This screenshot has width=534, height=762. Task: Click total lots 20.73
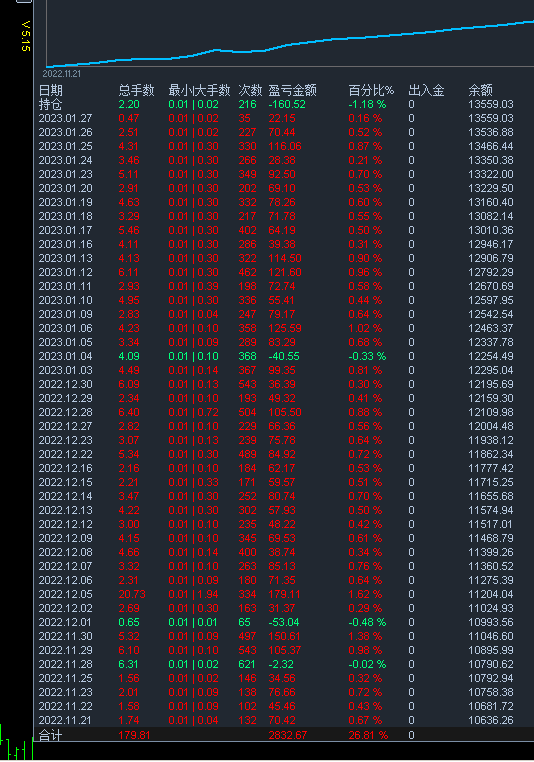click(x=132, y=594)
